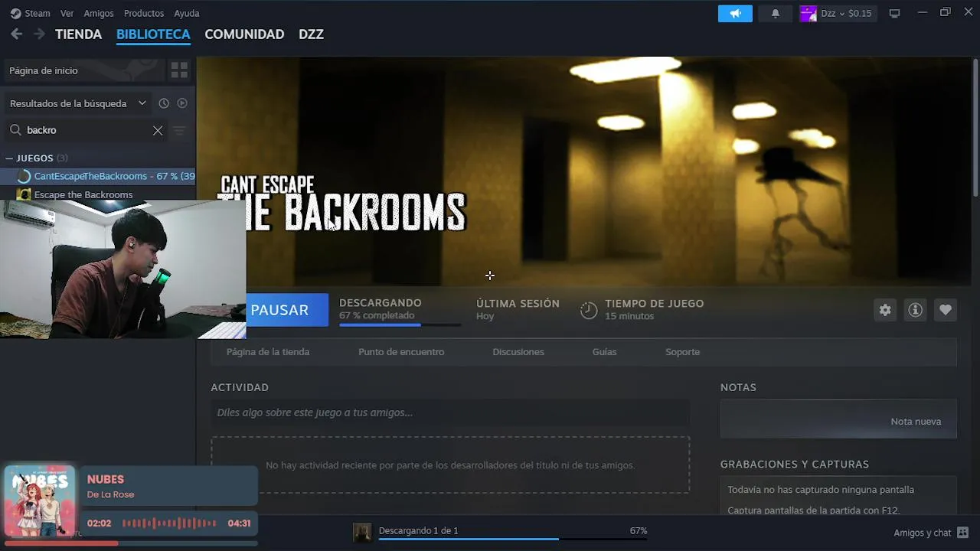Click the blue megaphone announcements icon
Viewport: 980px width, 551px height.
(x=735, y=13)
